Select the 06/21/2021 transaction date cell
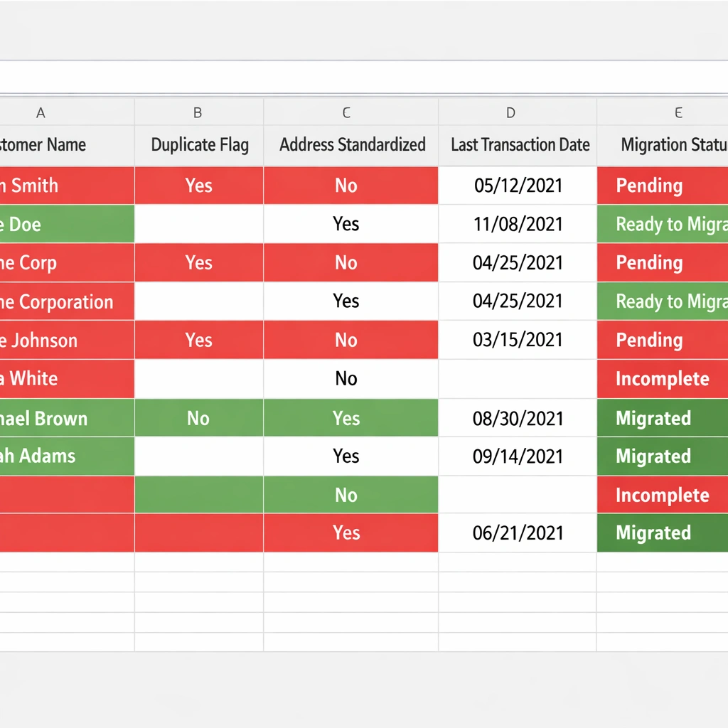The width and height of the screenshot is (728, 728). click(x=518, y=533)
